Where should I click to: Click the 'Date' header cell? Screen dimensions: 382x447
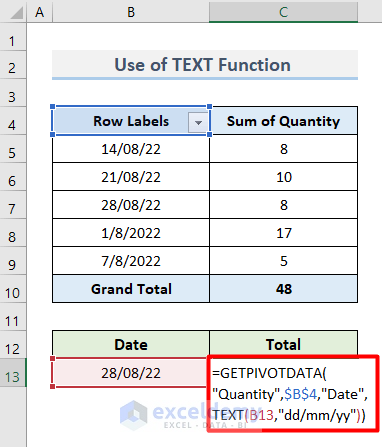pos(131,344)
